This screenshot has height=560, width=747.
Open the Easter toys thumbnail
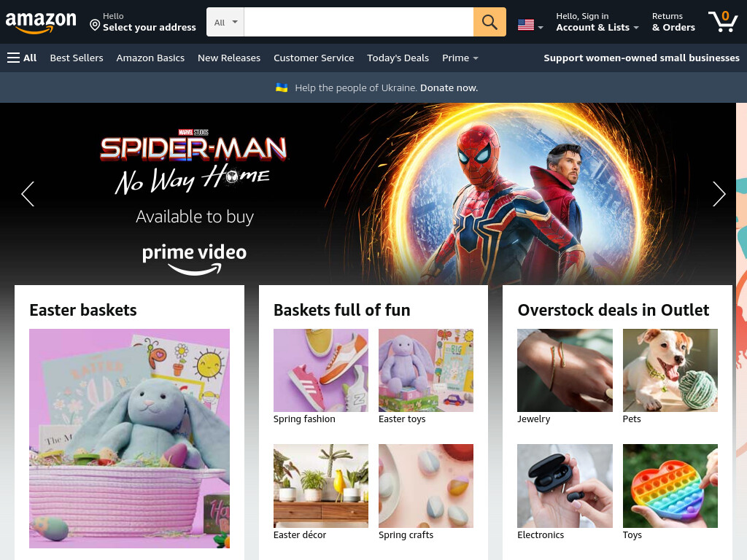coord(426,370)
